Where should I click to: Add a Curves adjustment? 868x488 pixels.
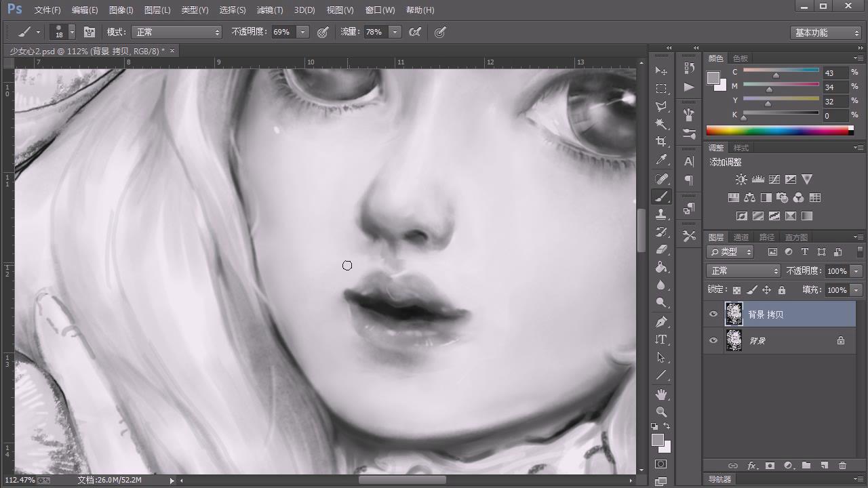774,180
